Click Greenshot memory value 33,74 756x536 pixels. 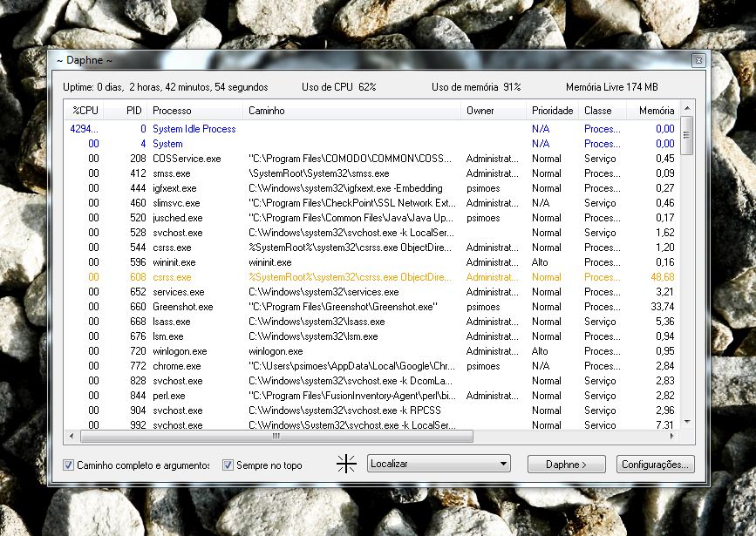663,307
